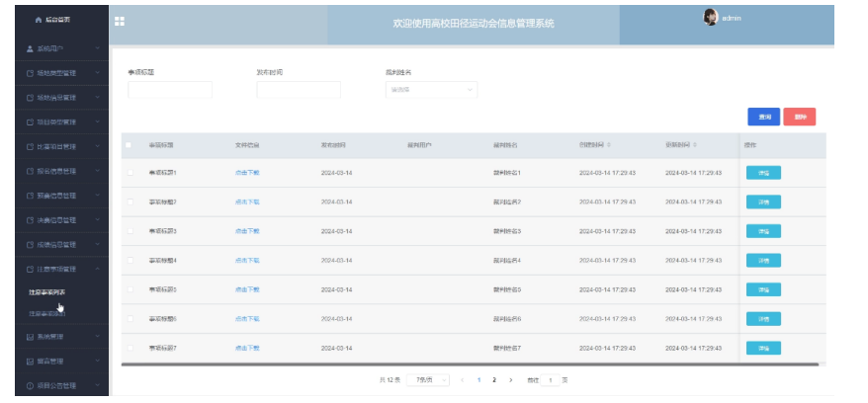Check the box for row 事项标题1
Image resolution: width=868 pixels, height=403 pixels.
[130, 173]
